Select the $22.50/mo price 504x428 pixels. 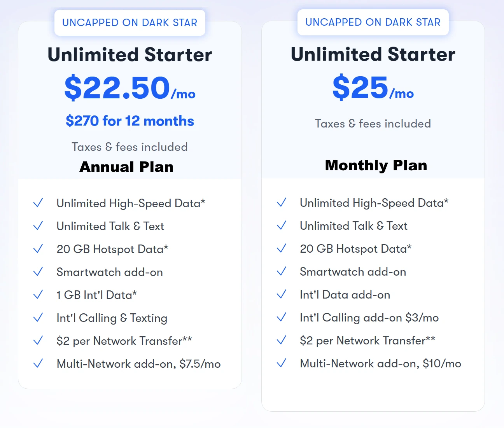click(130, 88)
